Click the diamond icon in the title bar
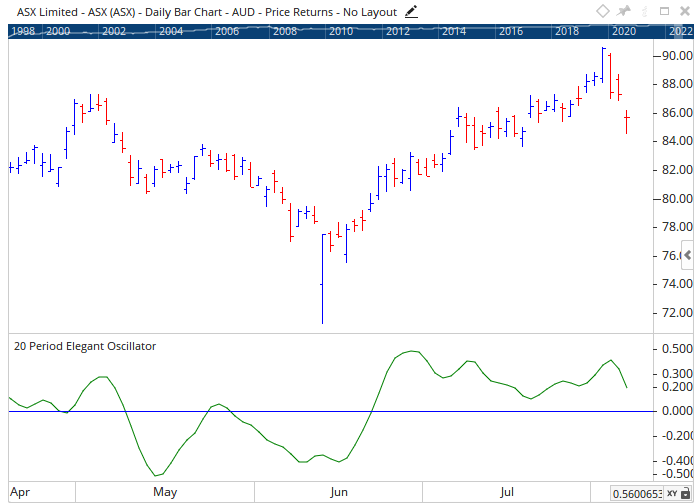Screen dimensions: 698x504 tap(603, 11)
